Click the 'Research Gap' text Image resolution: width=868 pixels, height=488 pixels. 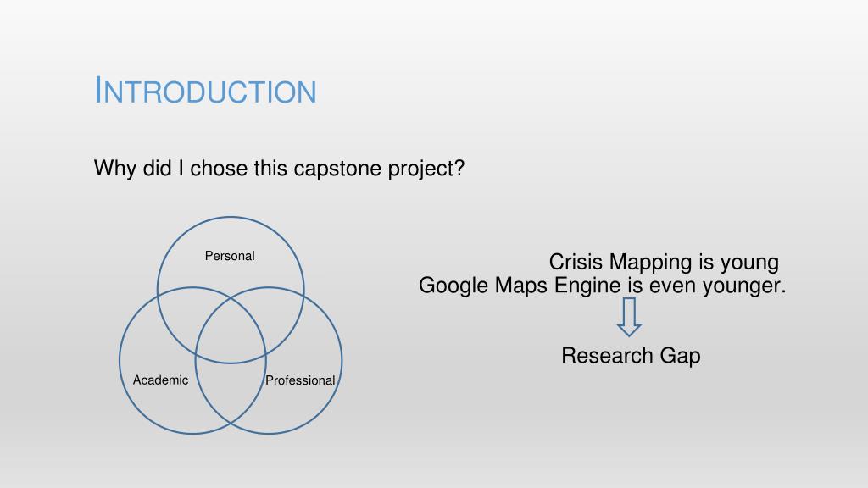[631, 356]
